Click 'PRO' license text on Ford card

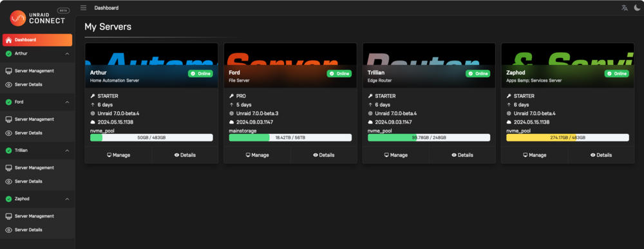point(241,96)
